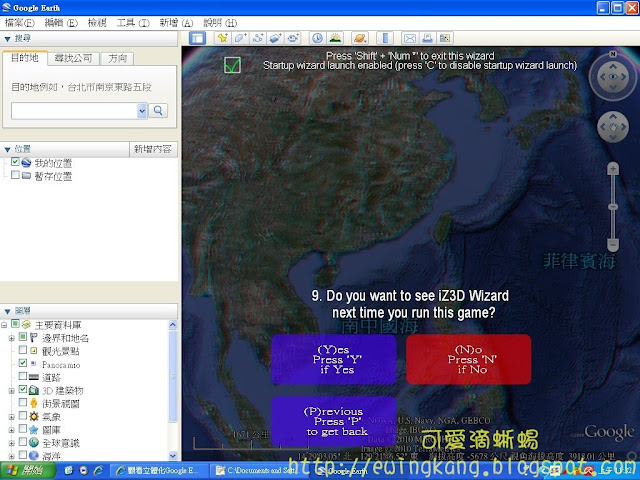Viewport: 640px width, 480px height.
Task: Check the 暫存位置 checkbox
Action: [x=15, y=175]
